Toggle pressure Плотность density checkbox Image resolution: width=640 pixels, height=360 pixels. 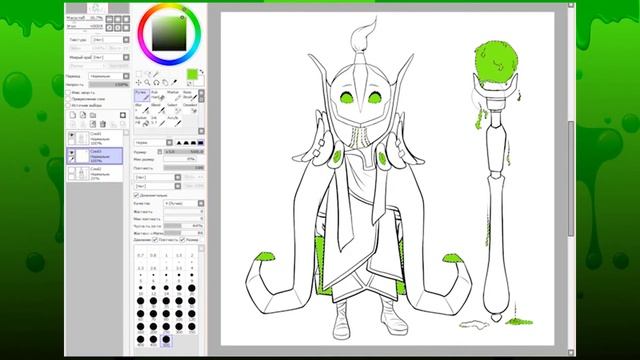point(155,240)
